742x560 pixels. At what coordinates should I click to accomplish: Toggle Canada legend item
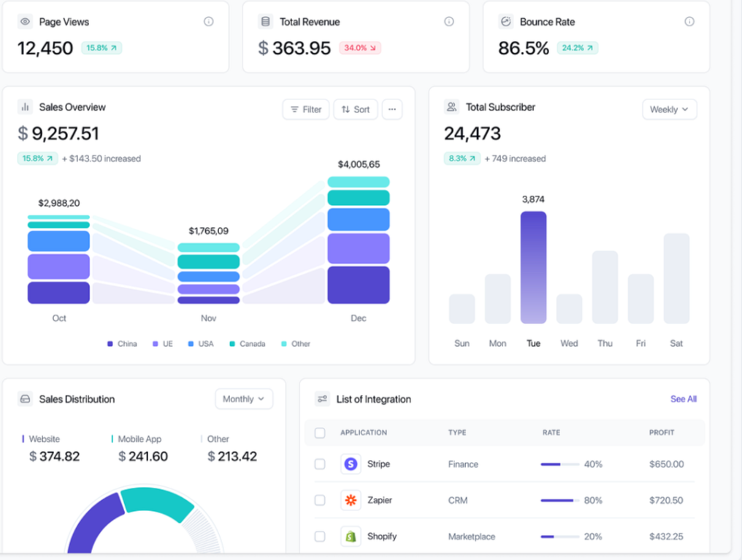(247, 344)
